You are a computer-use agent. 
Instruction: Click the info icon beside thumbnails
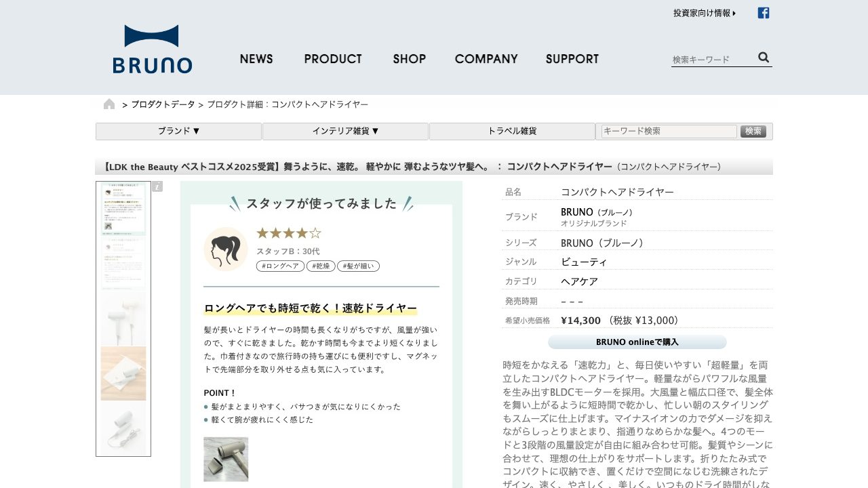(x=157, y=186)
